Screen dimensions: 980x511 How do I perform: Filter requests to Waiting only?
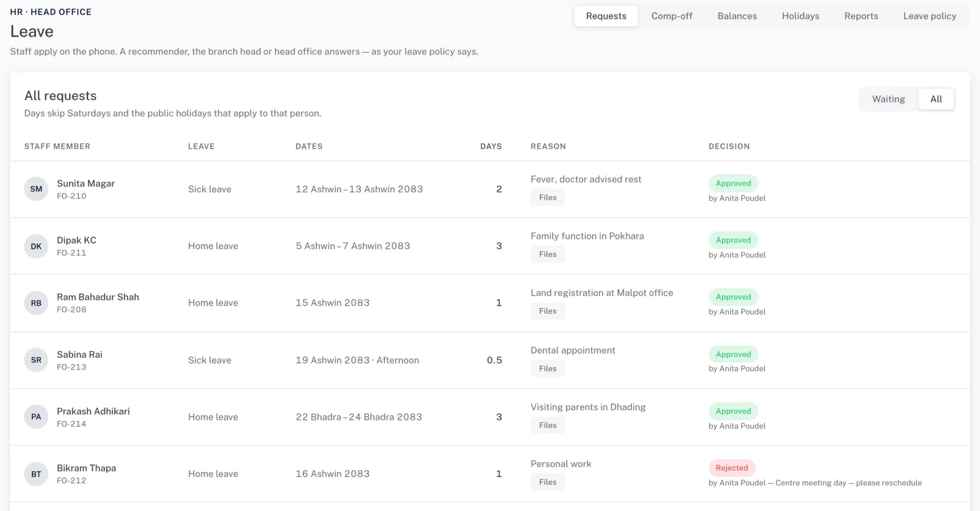889,99
